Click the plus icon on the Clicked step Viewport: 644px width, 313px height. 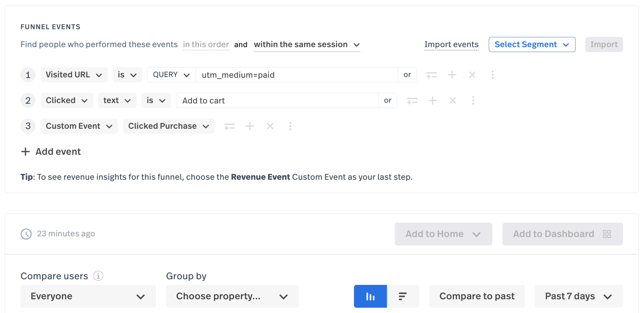433,101
